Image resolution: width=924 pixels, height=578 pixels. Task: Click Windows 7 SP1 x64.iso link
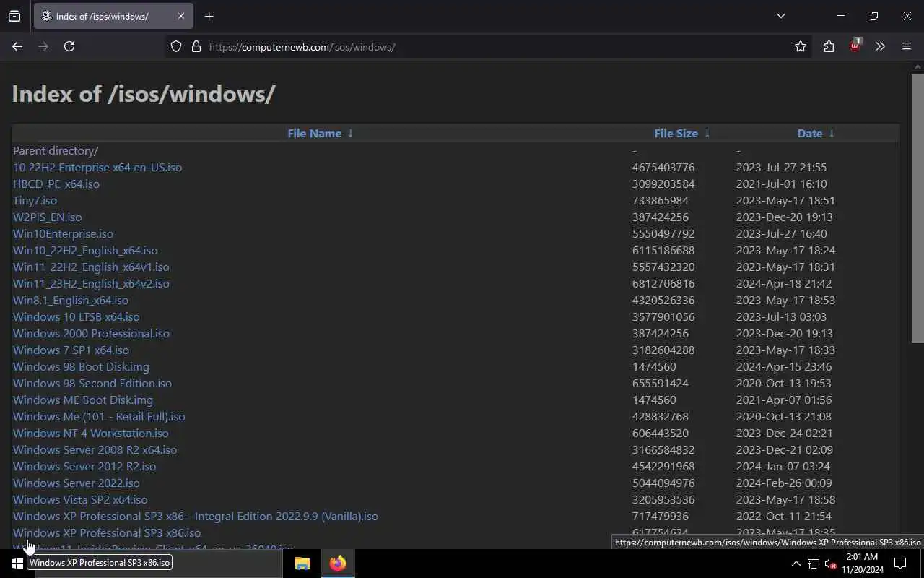coord(71,350)
